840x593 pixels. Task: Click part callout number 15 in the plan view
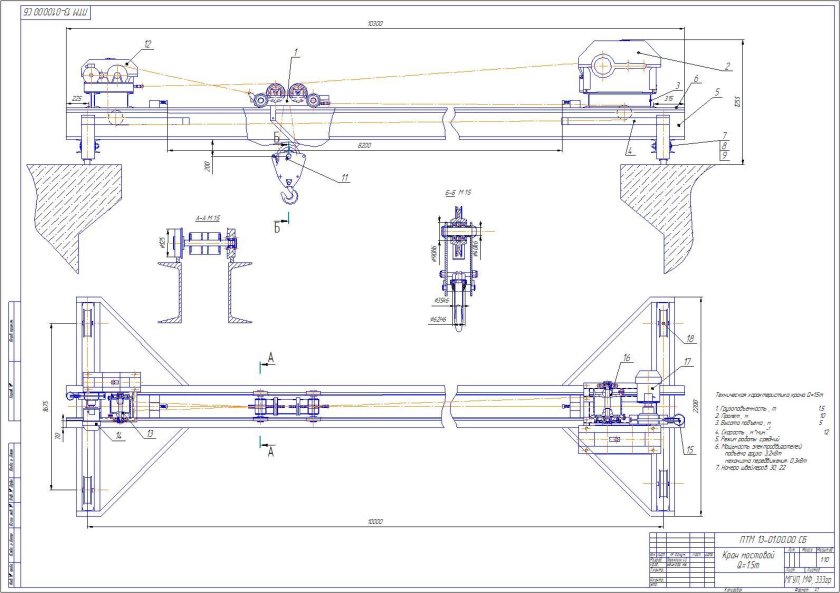pyautogui.click(x=688, y=449)
